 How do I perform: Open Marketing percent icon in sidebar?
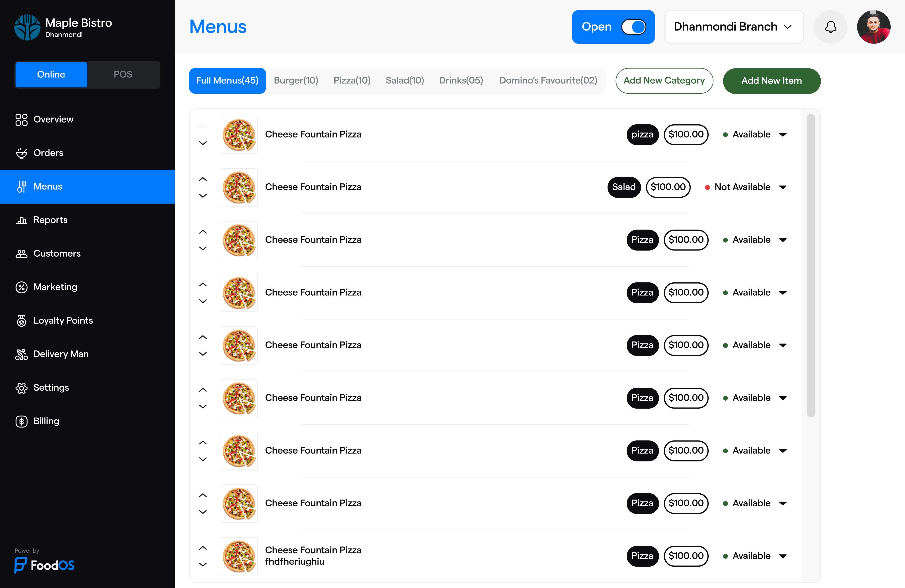pyautogui.click(x=21, y=287)
